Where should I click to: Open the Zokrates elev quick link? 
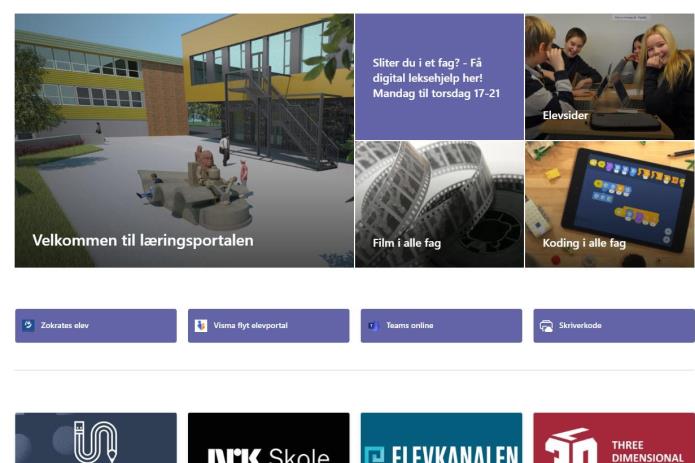click(96, 326)
